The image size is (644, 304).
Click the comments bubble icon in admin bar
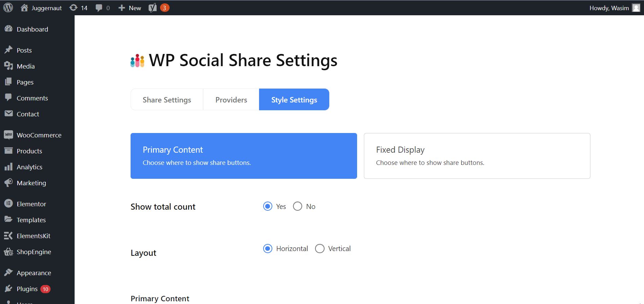coord(99,8)
